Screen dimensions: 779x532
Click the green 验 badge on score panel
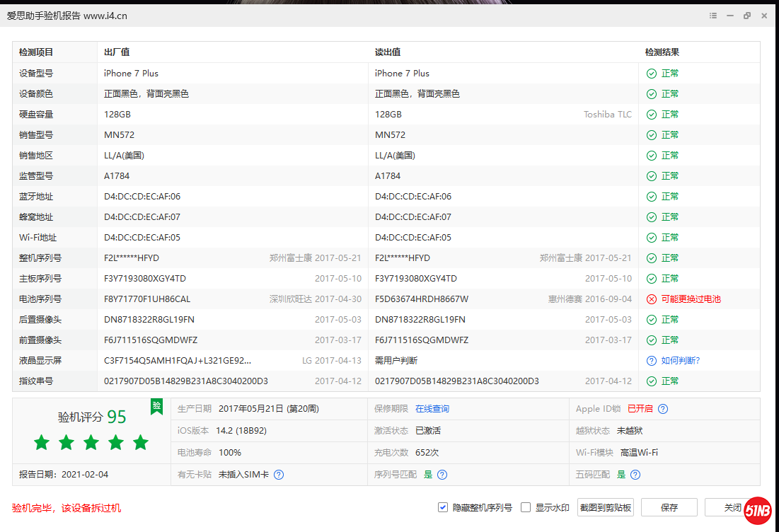point(156,405)
